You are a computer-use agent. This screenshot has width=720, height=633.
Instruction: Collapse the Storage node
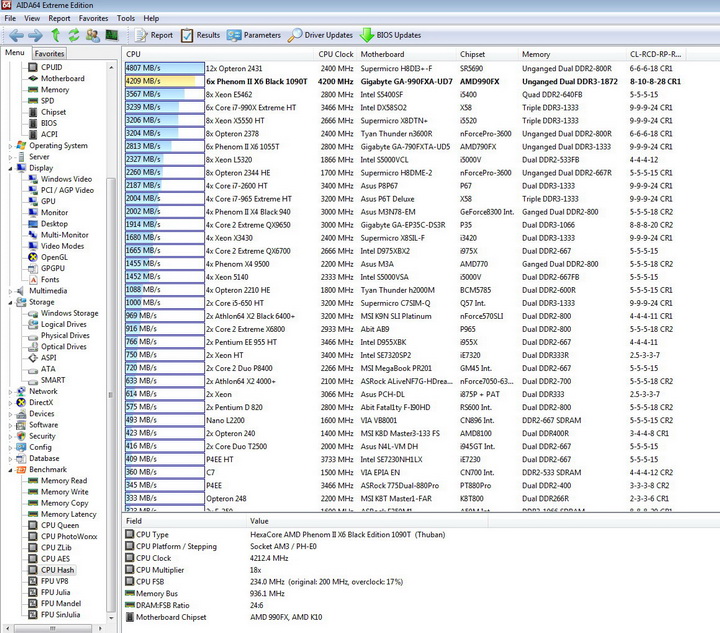tap(10, 302)
